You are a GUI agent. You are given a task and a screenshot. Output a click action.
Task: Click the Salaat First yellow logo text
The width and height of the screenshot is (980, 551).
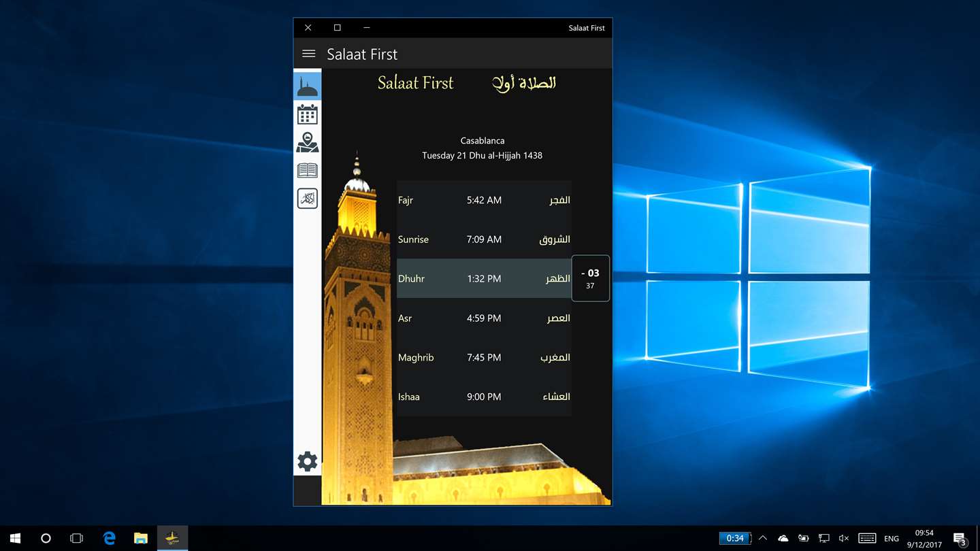pyautogui.click(x=416, y=83)
